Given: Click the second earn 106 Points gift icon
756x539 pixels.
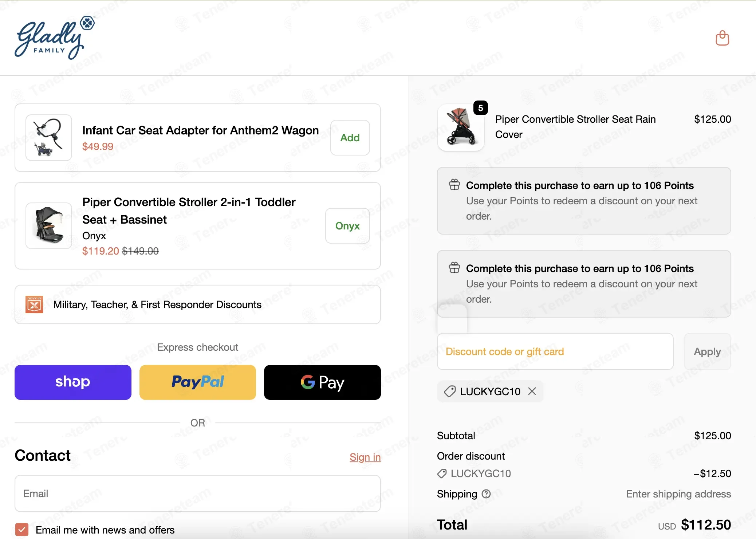Looking at the screenshot, I should click(454, 268).
